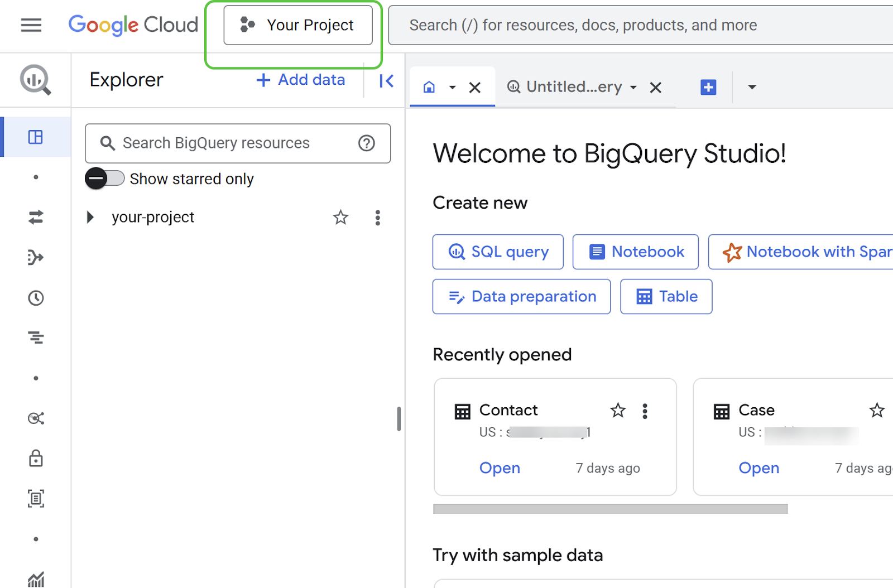Open the two-opposing-arrows data transfers sidebar icon
Image resolution: width=893 pixels, height=588 pixels.
[36, 217]
